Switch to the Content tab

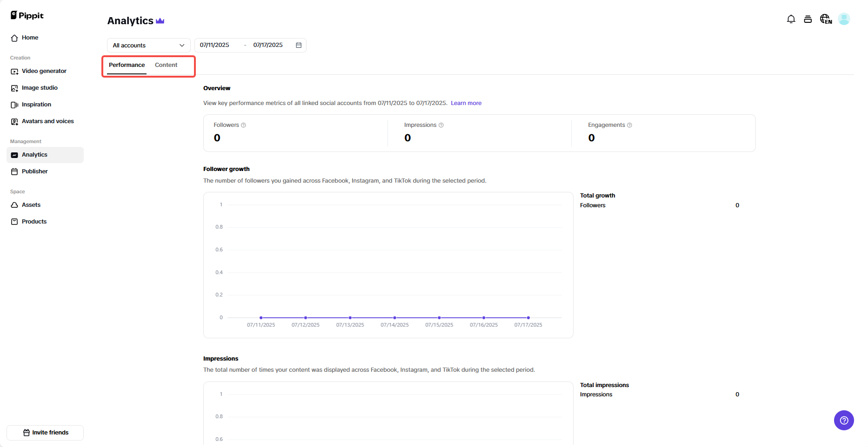(166, 65)
